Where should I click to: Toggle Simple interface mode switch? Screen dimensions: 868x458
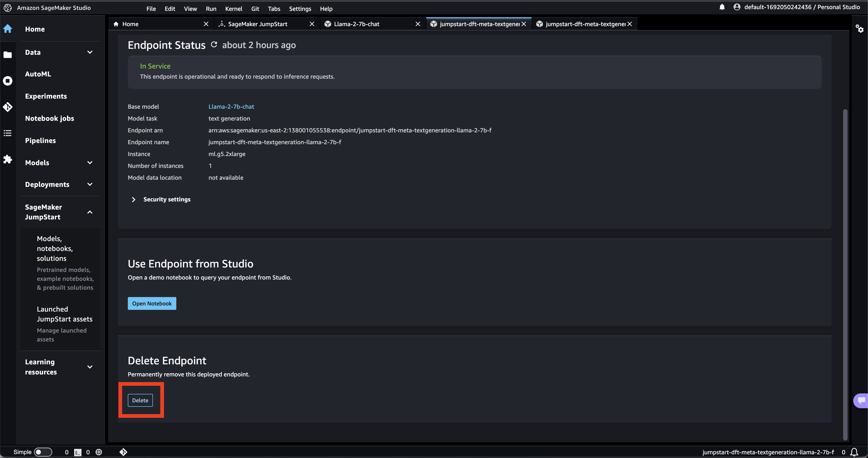click(x=43, y=452)
